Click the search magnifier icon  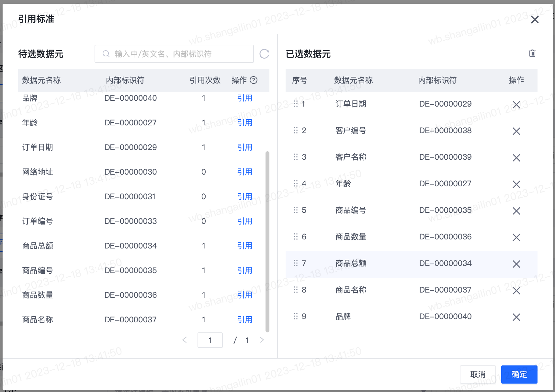(106, 54)
